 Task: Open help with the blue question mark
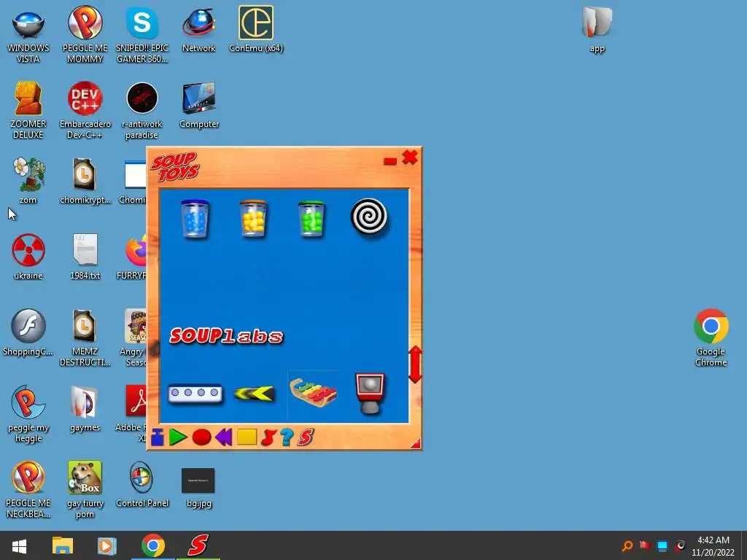[x=287, y=437]
